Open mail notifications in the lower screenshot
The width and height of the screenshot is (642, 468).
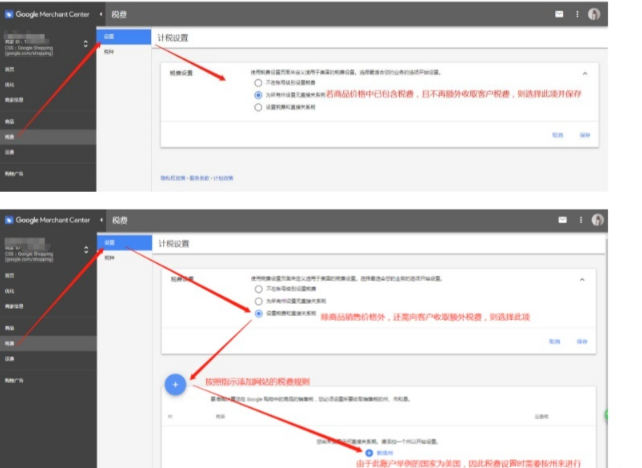pos(563,220)
